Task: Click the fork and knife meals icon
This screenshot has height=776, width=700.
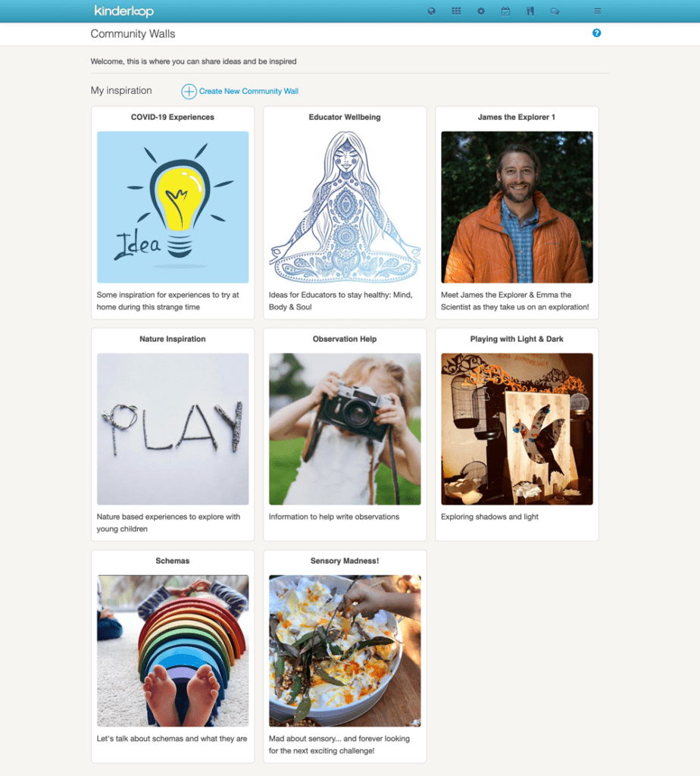Action: 530,11
